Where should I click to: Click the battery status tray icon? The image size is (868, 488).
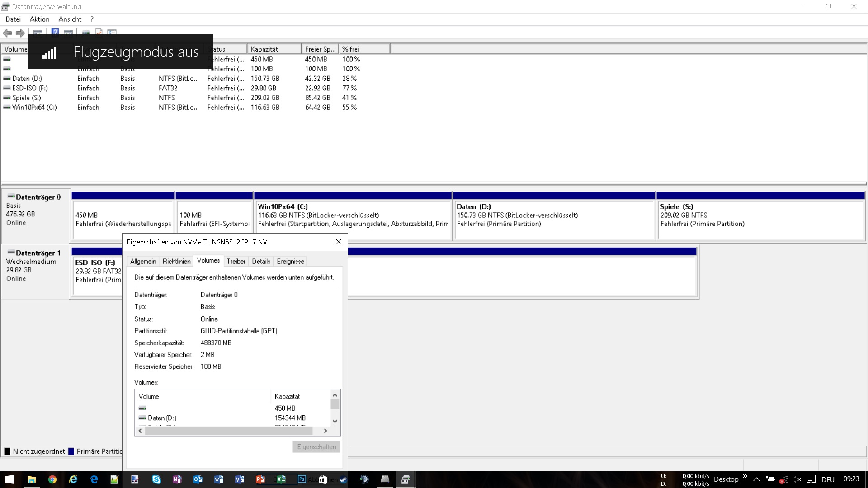tap(770, 479)
